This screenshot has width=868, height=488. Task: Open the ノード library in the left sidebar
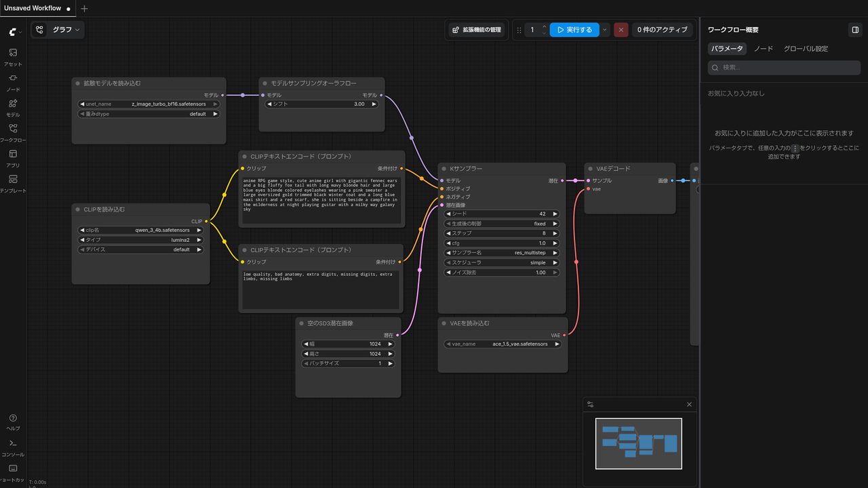coord(13,82)
